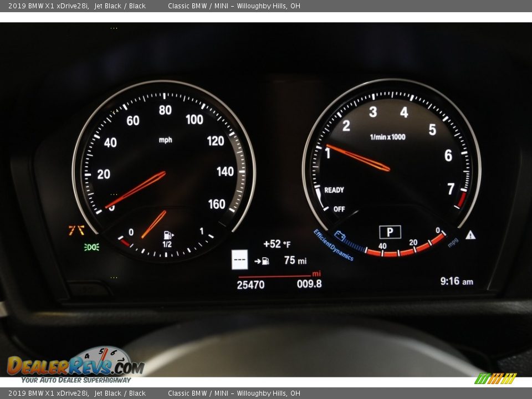Select 80 on the speedometer
Screen dimensions: 532x399
coord(165,110)
